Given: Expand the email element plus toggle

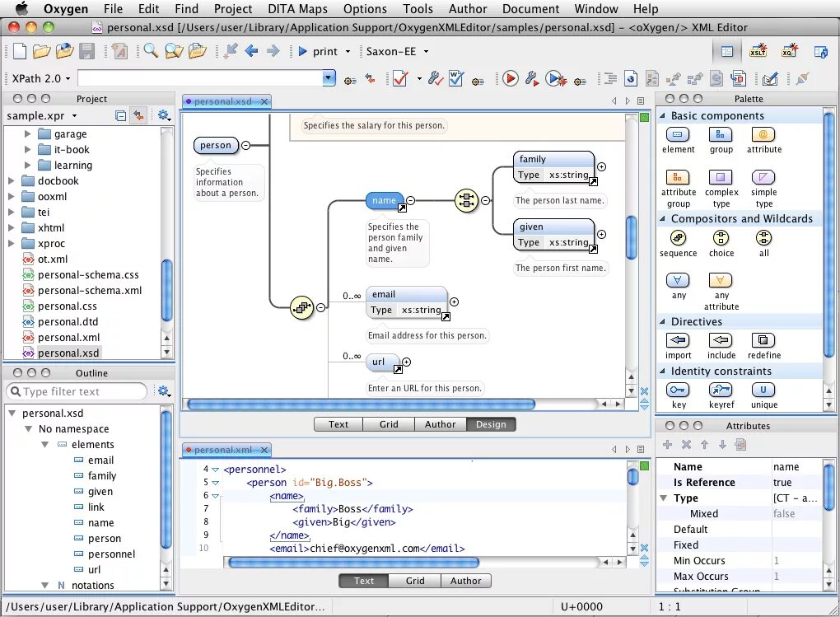Looking at the screenshot, I should pos(455,301).
